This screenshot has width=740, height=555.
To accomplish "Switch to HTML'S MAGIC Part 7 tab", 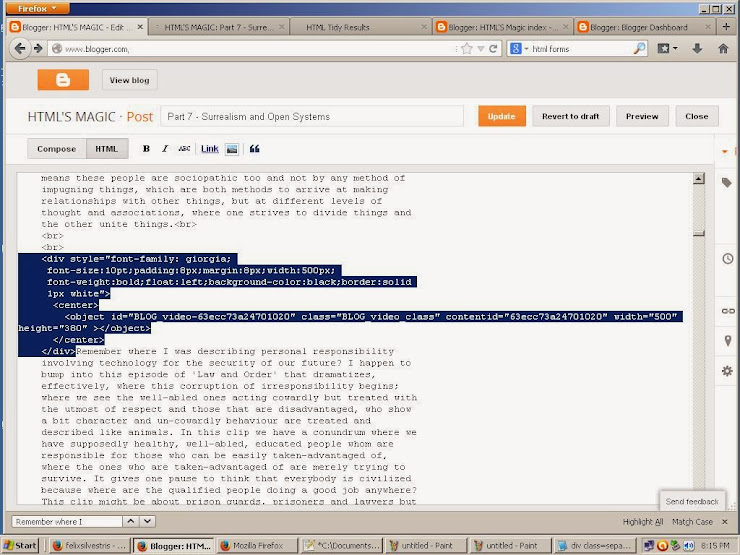I will coord(218,27).
